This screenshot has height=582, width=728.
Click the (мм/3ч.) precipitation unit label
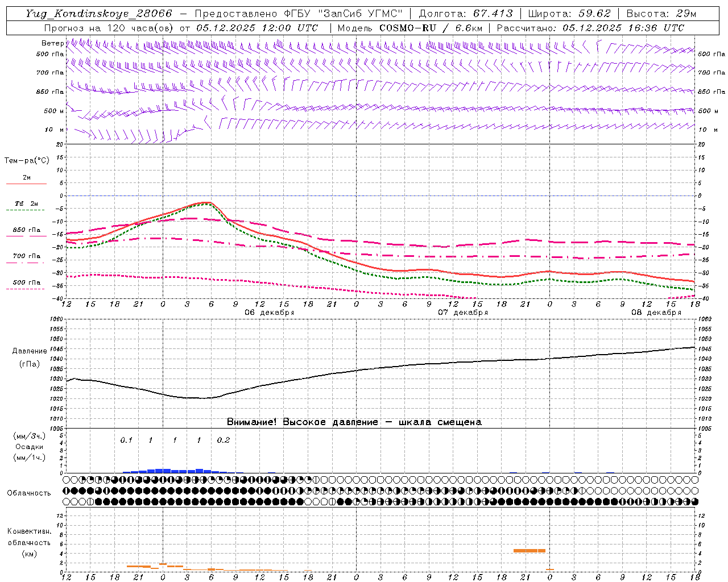pos(30,436)
